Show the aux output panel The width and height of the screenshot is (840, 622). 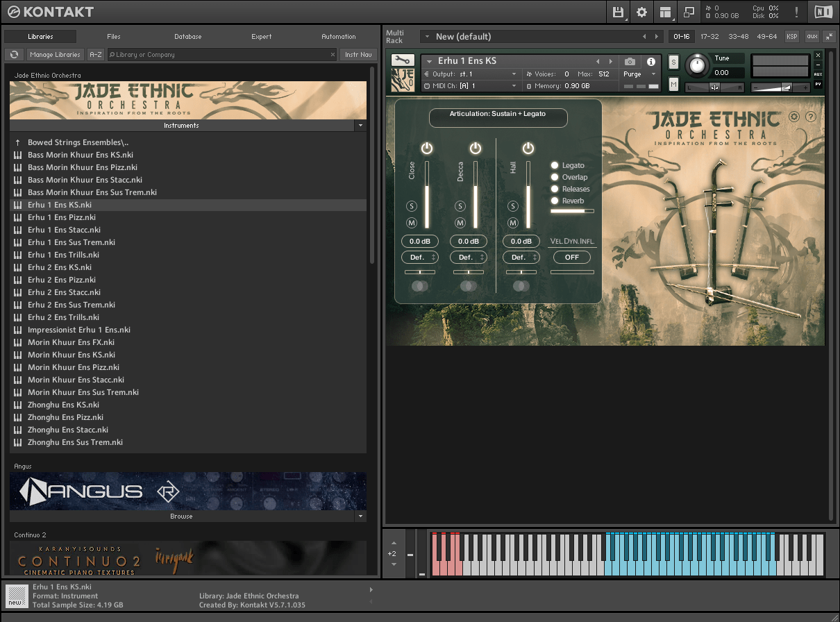(x=812, y=36)
